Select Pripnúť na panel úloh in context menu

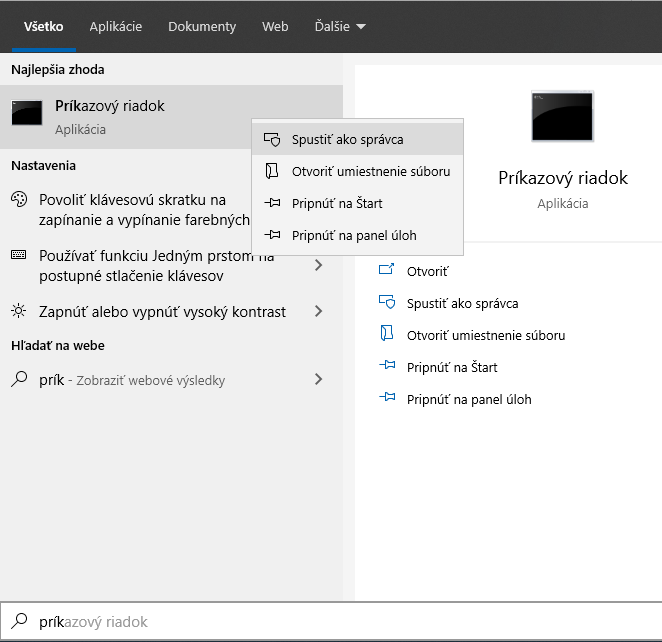pos(354,235)
